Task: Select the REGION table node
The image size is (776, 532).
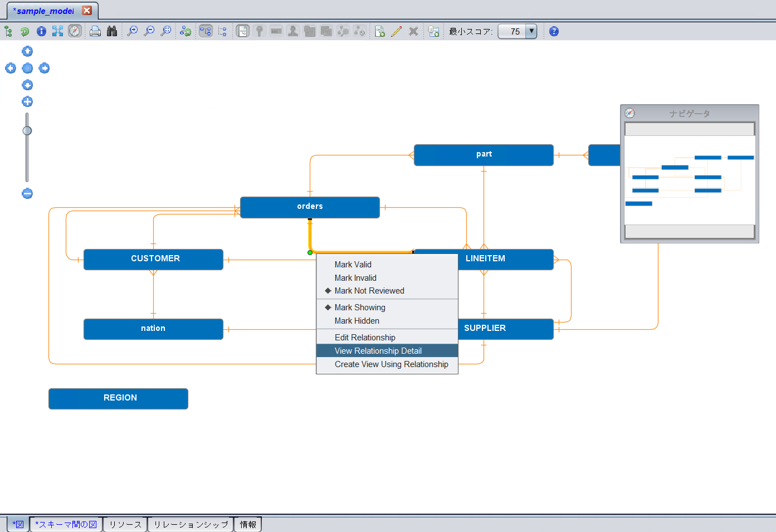Action: click(118, 398)
